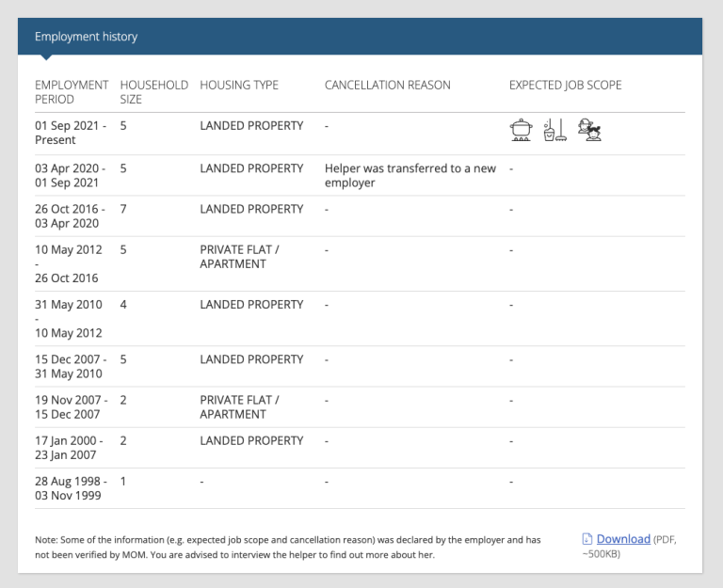Select the 03 Apr 2020 - 01 Sep 2021 period
This screenshot has width=723, height=588.
tap(70, 176)
